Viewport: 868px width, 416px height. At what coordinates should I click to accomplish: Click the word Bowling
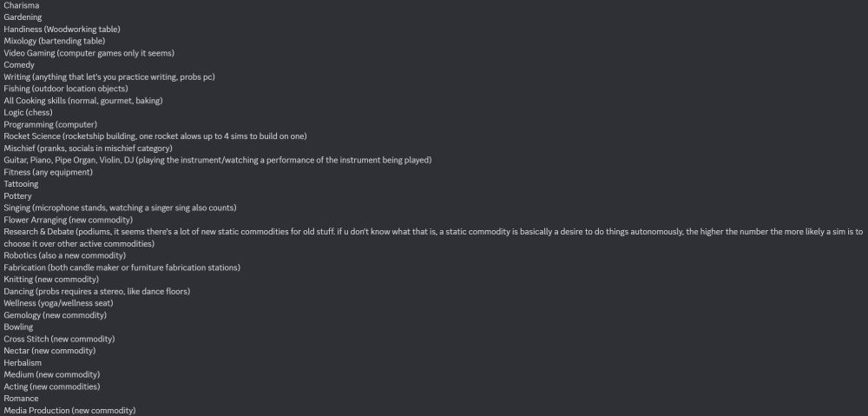pos(18,327)
